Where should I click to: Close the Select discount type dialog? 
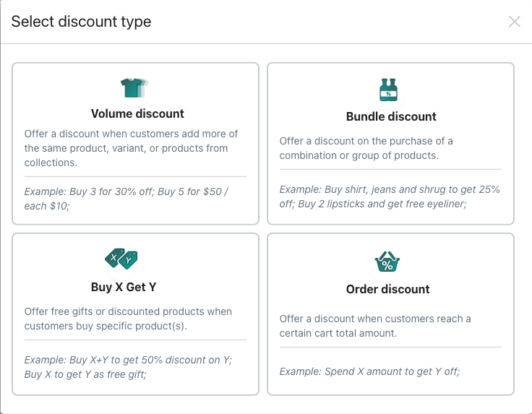point(515,22)
